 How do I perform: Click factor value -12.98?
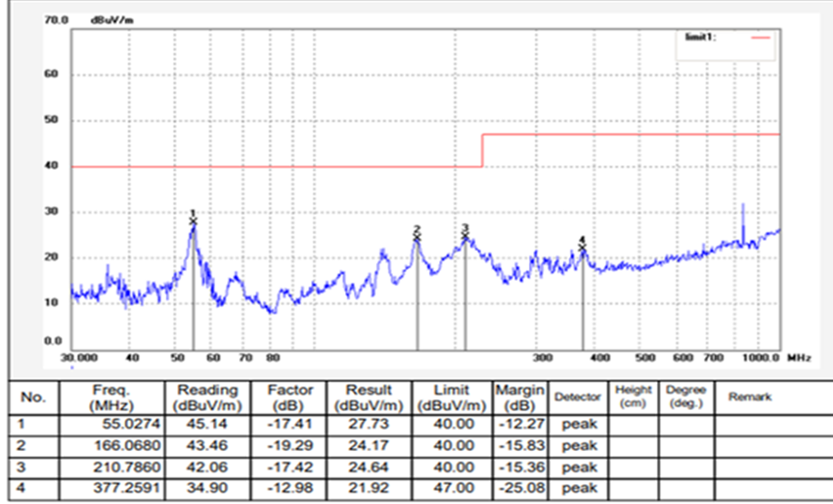(290, 488)
